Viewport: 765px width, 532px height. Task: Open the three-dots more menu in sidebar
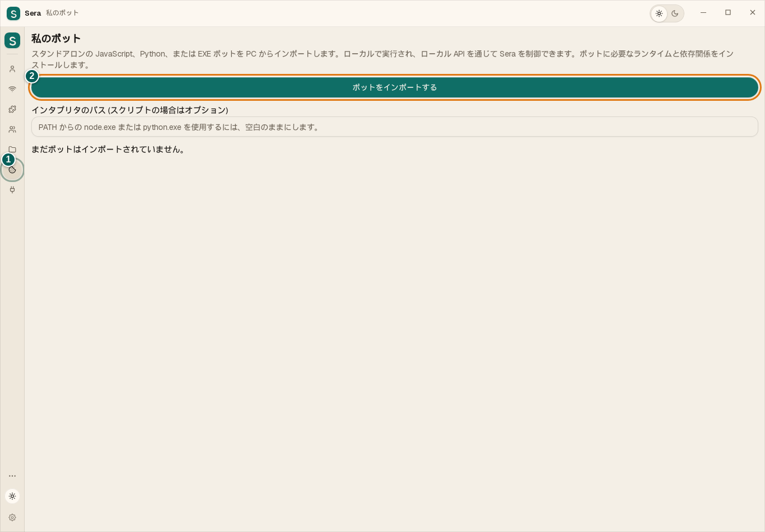click(x=12, y=476)
